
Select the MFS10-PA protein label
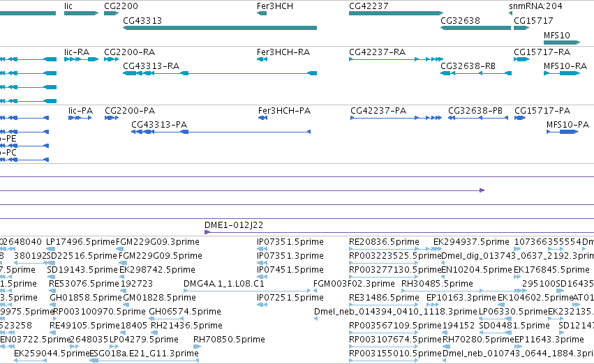coord(568,125)
